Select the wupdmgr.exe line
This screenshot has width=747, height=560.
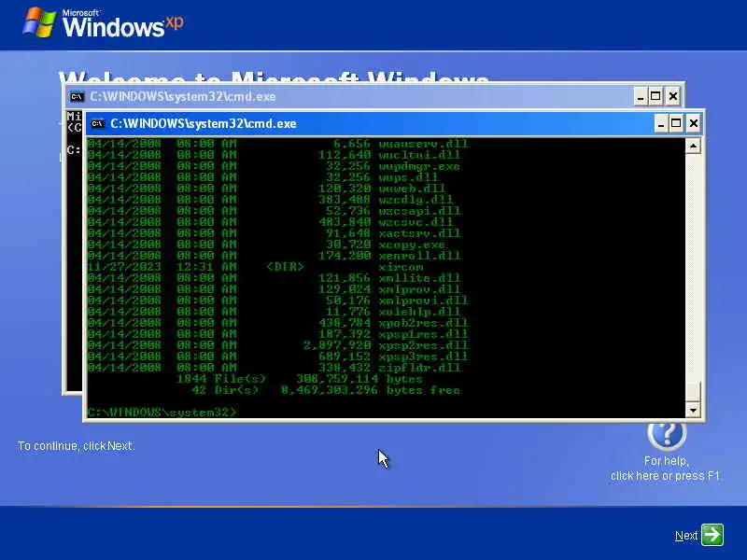274,166
